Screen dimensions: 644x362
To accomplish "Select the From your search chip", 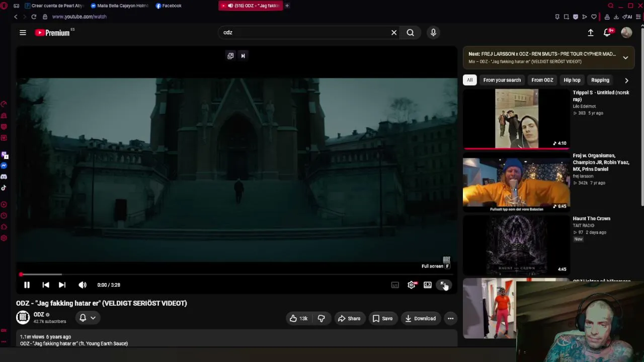I will click(502, 80).
